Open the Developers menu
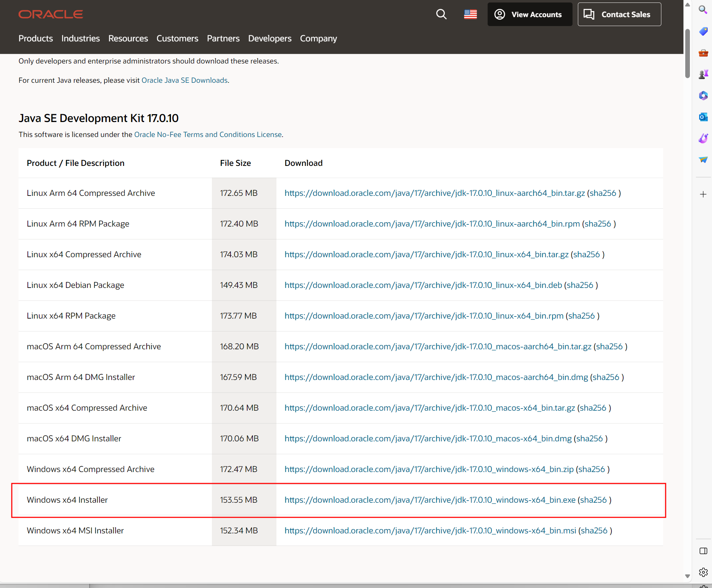 (x=270, y=39)
